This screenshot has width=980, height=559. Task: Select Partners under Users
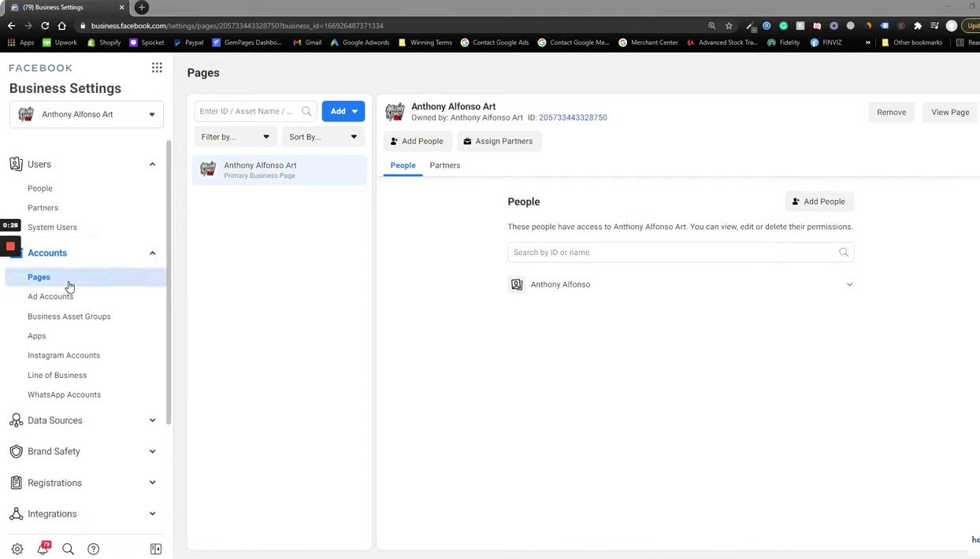point(43,208)
